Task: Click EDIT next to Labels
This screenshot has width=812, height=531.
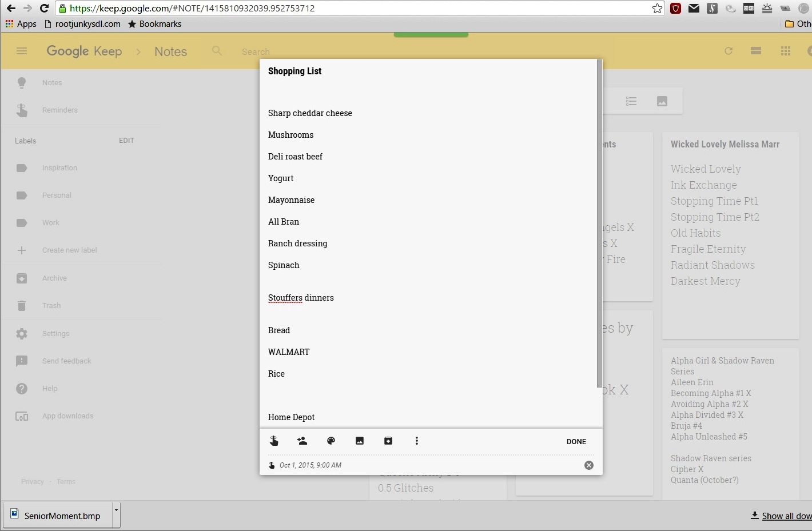Action: pyautogui.click(x=126, y=141)
